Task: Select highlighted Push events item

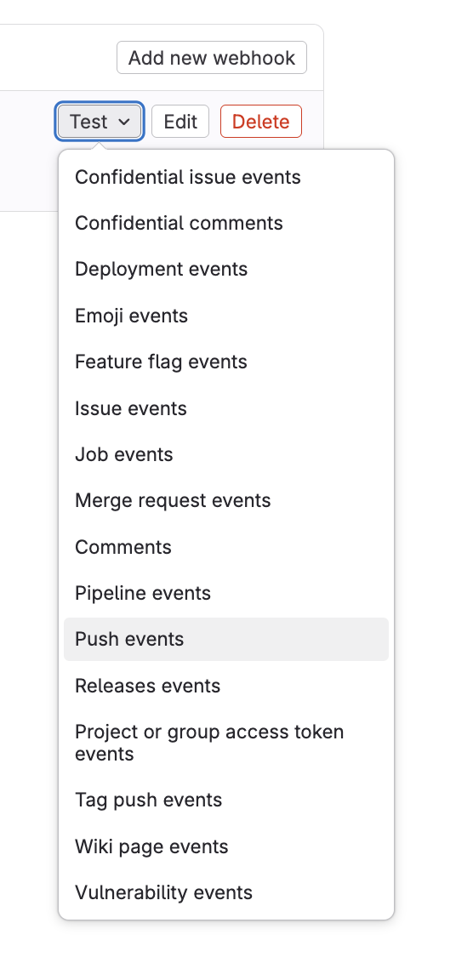Action: pos(226,640)
